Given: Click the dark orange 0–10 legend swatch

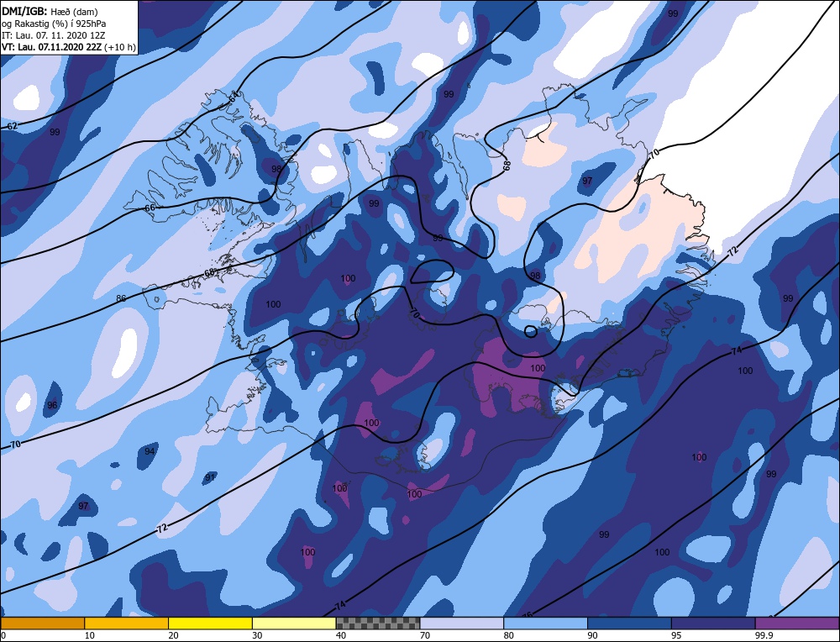Looking at the screenshot, I should (42, 623).
